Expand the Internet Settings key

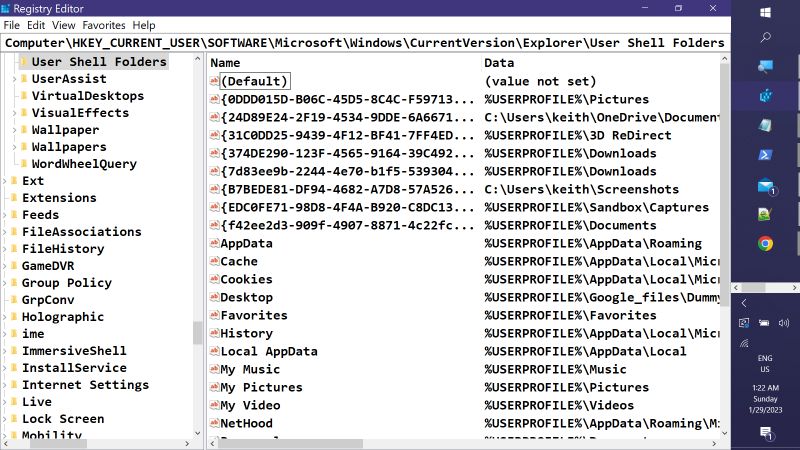click(x=5, y=385)
